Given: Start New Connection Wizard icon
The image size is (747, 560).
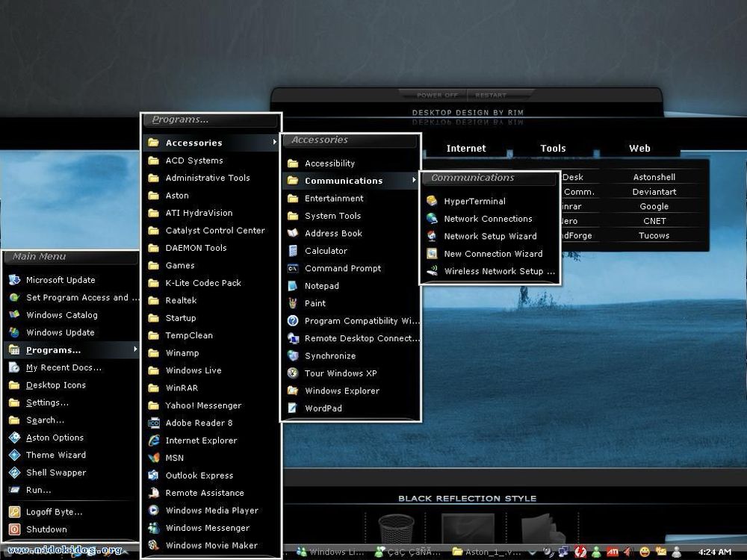Looking at the screenshot, I should point(432,253).
